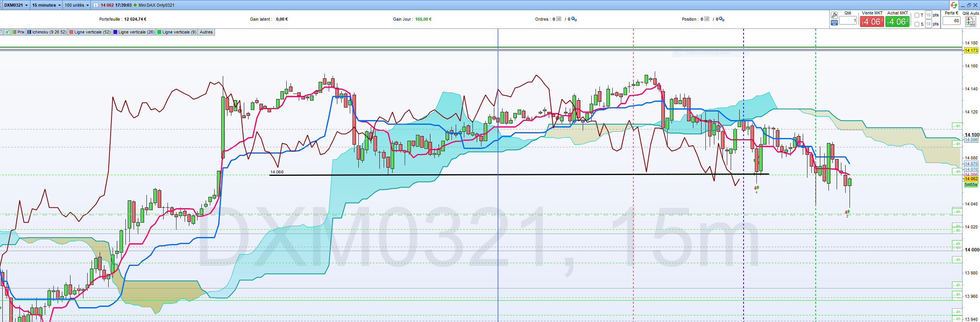The width and height of the screenshot is (980, 322).
Task: Click the gears icon beside Position
Action: tap(722, 19)
